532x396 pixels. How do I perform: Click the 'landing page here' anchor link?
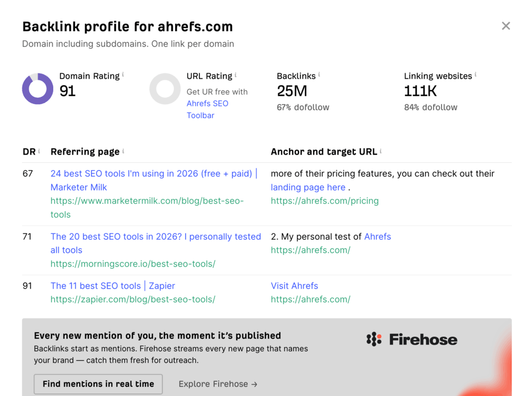coord(307,187)
